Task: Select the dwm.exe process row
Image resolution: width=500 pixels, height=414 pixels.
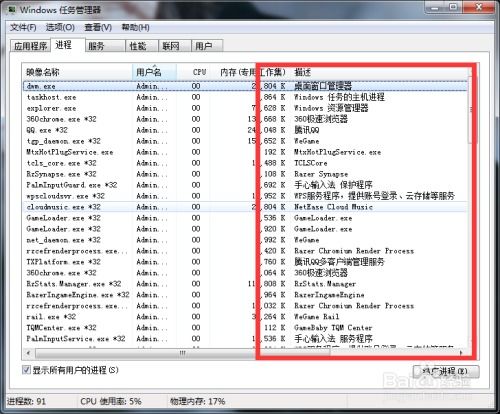Action: tap(245, 86)
